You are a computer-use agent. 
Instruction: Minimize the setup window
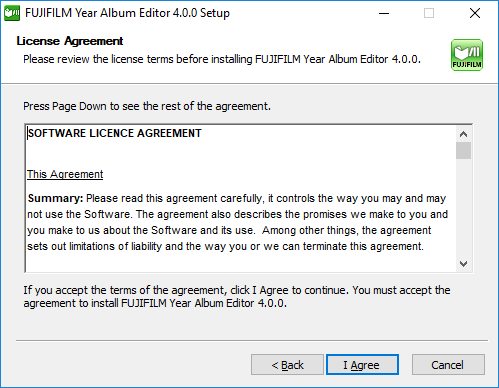384,13
